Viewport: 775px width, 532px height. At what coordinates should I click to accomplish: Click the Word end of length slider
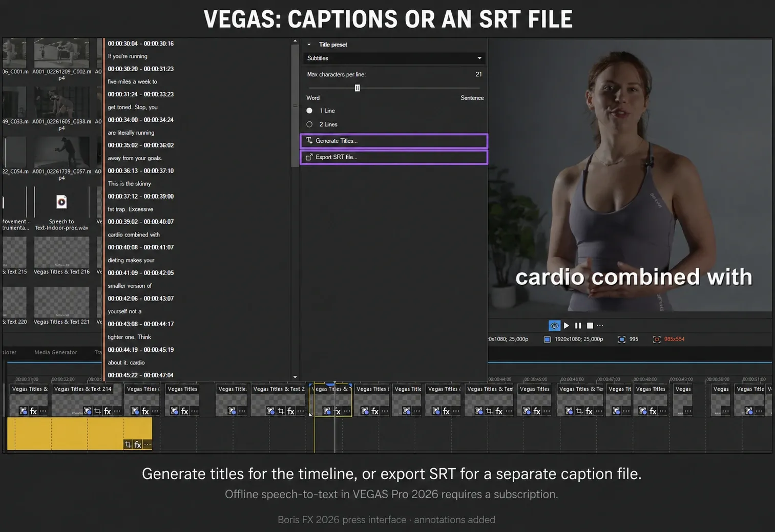(313, 98)
